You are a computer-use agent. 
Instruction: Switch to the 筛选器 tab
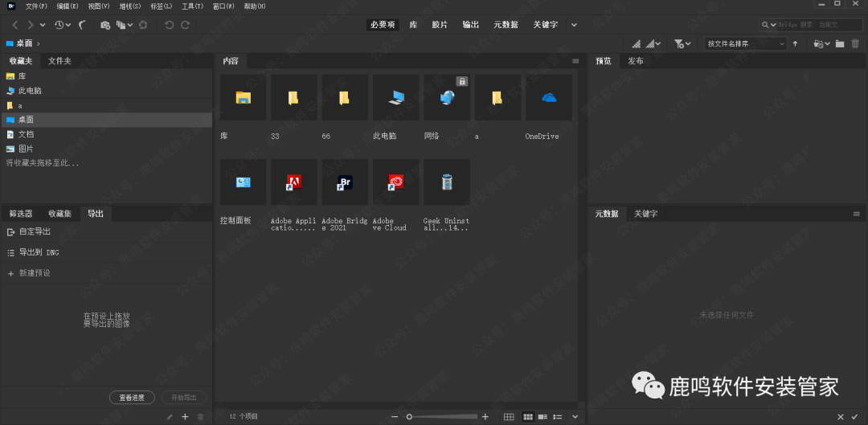point(20,214)
